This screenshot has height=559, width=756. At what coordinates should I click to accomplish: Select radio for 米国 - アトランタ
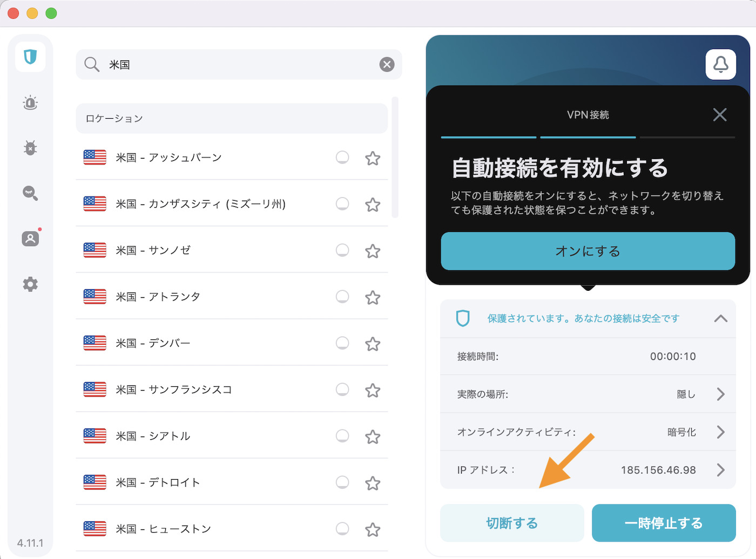(342, 297)
